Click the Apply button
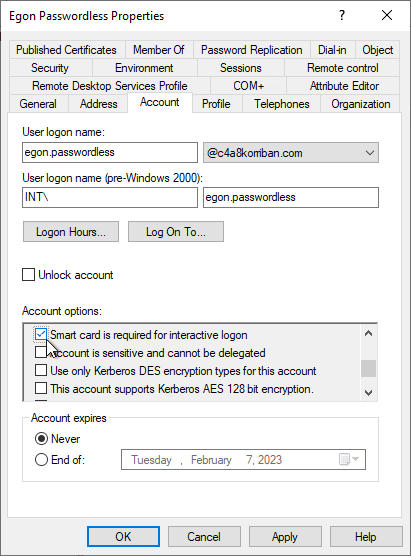411x556 pixels. click(x=285, y=536)
